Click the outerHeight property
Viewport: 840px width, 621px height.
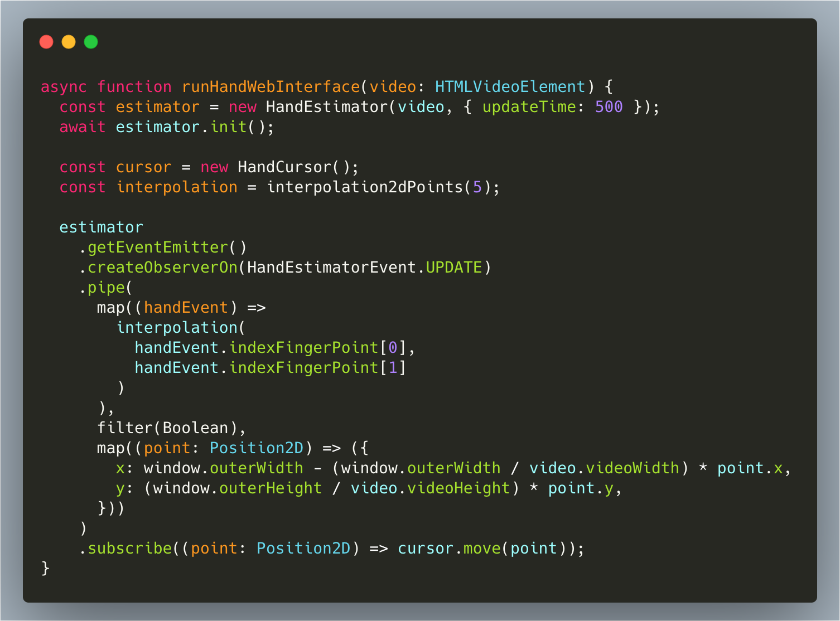pos(271,488)
